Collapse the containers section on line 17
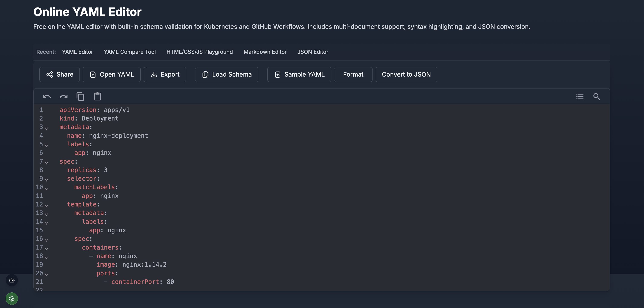Screen dimensions: 644x308 [x=46, y=249]
